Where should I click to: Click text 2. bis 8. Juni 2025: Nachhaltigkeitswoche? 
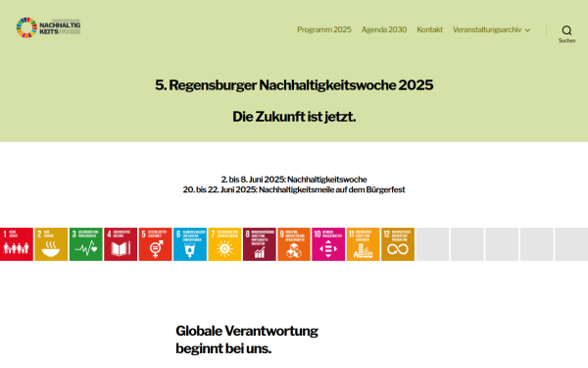tap(294, 180)
